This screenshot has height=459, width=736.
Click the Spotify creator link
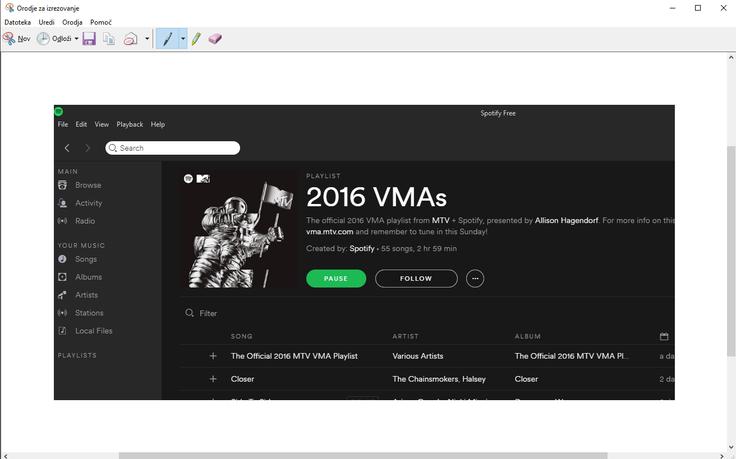point(362,248)
